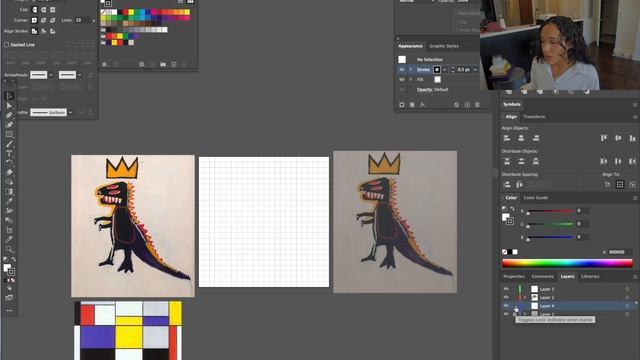Select the Layer 2 row
Image resolution: width=640 pixels, height=360 pixels.
569,298
